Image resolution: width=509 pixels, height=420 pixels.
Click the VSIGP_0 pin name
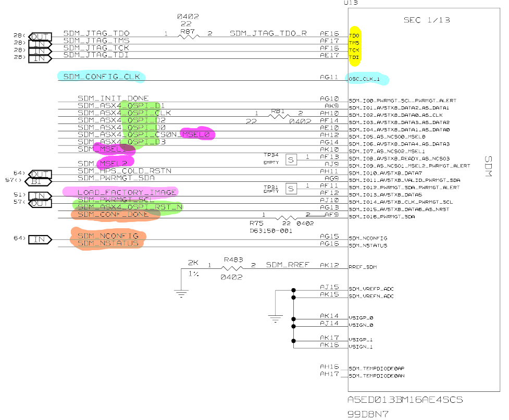tap(361, 318)
